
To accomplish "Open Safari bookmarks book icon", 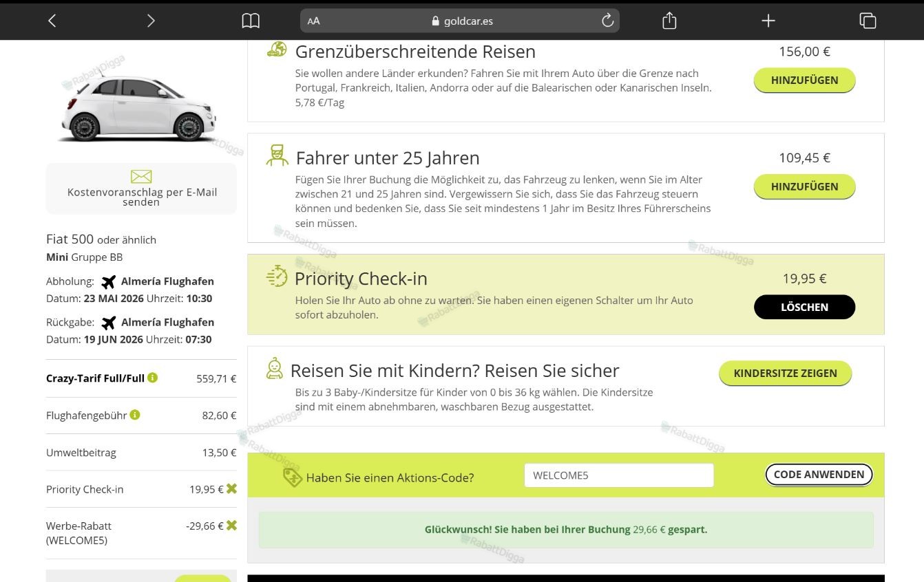I will pos(251,21).
